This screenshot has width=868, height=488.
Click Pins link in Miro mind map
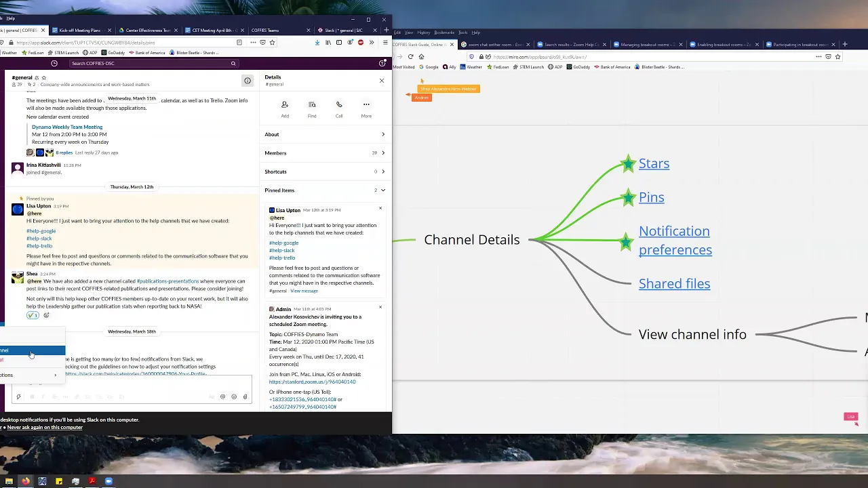651,197
